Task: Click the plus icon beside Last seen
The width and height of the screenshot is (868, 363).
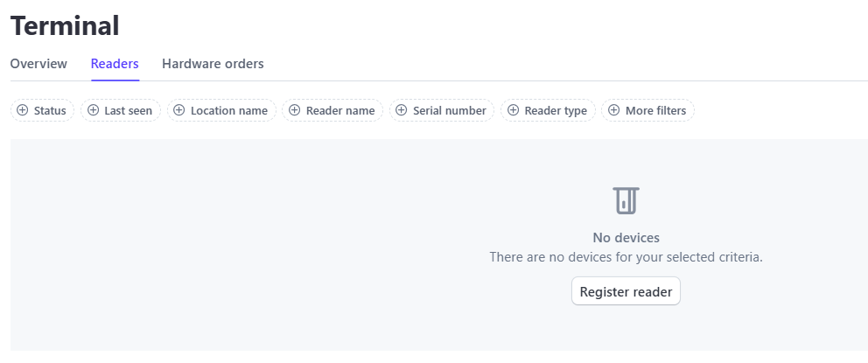Action: pyautogui.click(x=93, y=110)
